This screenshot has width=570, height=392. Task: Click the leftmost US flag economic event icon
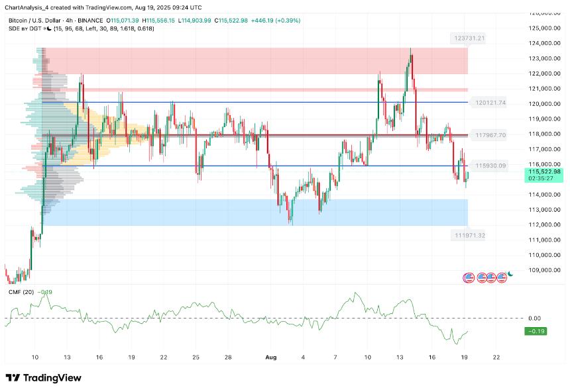(x=469, y=277)
